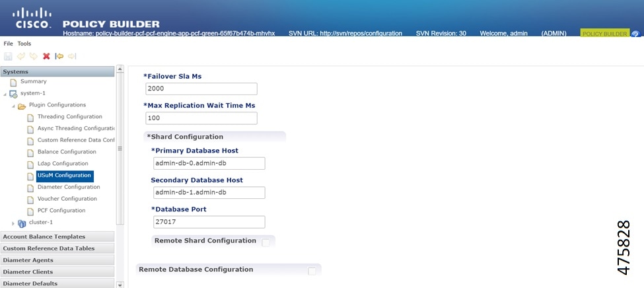Click the Shard Configuration group header

point(215,137)
